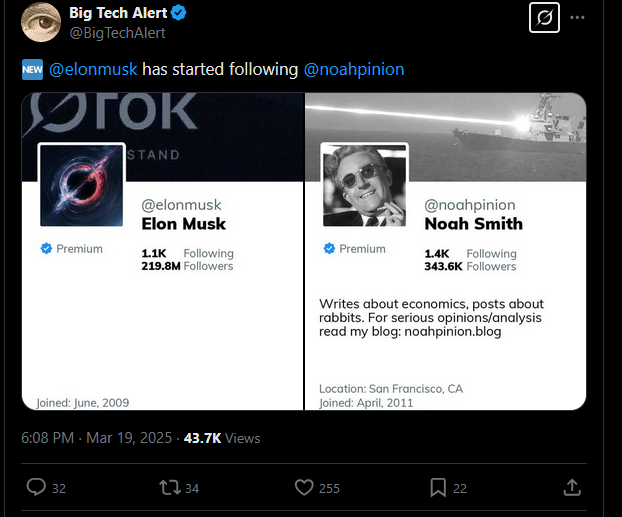Click Big Tech Alert verified badge

tap(180, 13)
